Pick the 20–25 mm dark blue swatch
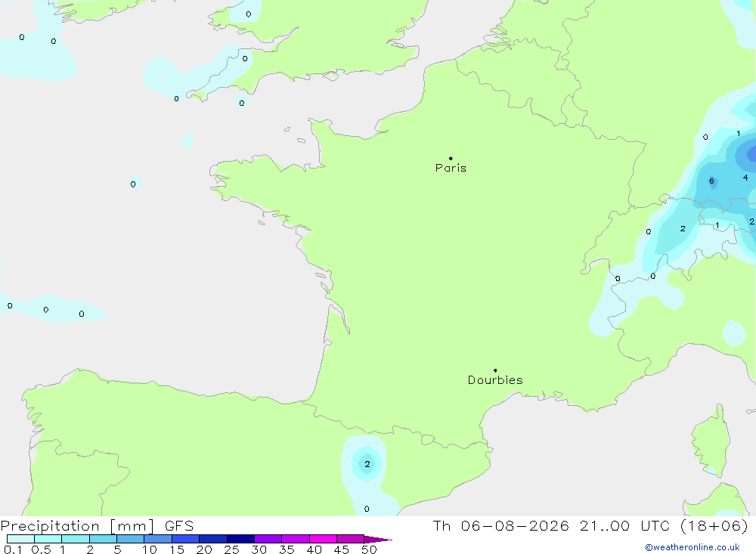Viewport: 756px width, 554px height. (213, 539)
